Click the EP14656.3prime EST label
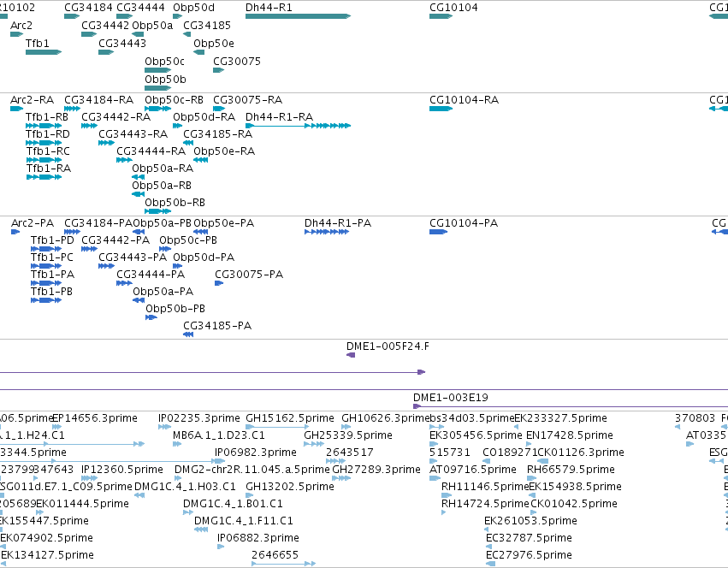Screen dimensions: 728x568 point(95,418)
